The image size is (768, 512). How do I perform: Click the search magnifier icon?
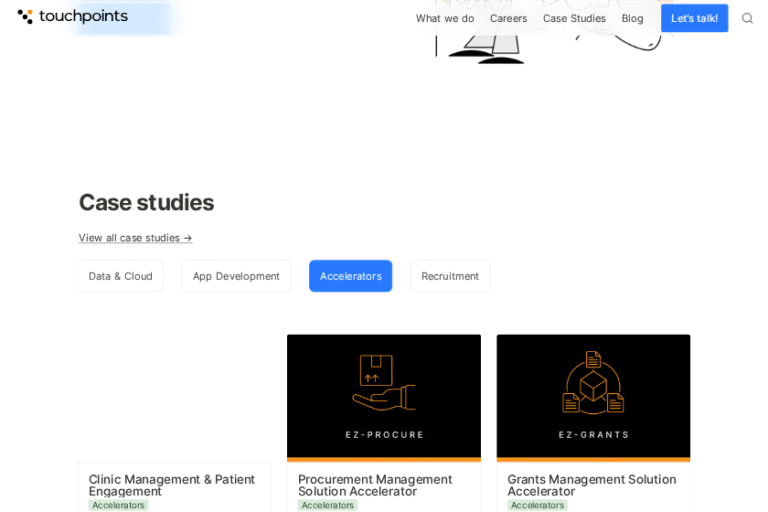(747, 18)
